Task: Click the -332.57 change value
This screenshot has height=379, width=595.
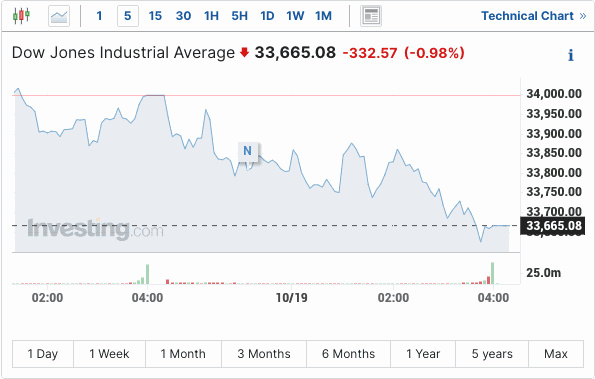Action: tap(370, 53)
